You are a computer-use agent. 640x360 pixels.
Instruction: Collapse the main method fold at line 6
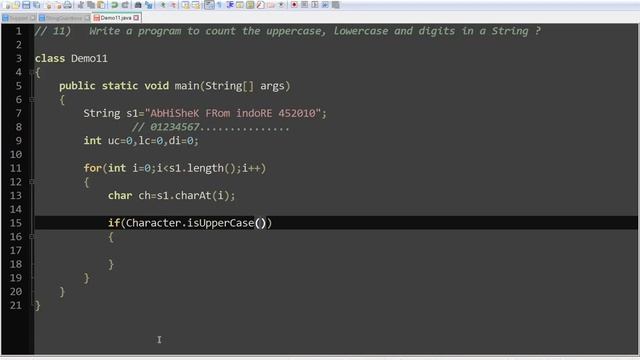click(32, 100)
